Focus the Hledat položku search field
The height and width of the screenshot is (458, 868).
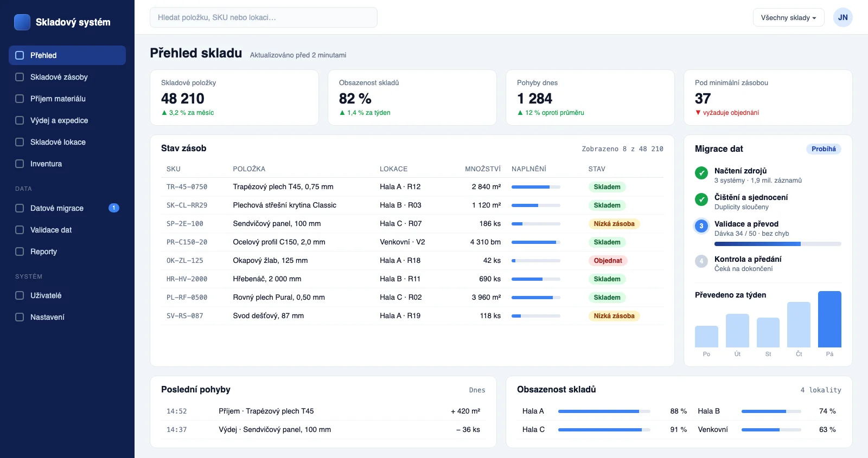click(x=264, y=17)
